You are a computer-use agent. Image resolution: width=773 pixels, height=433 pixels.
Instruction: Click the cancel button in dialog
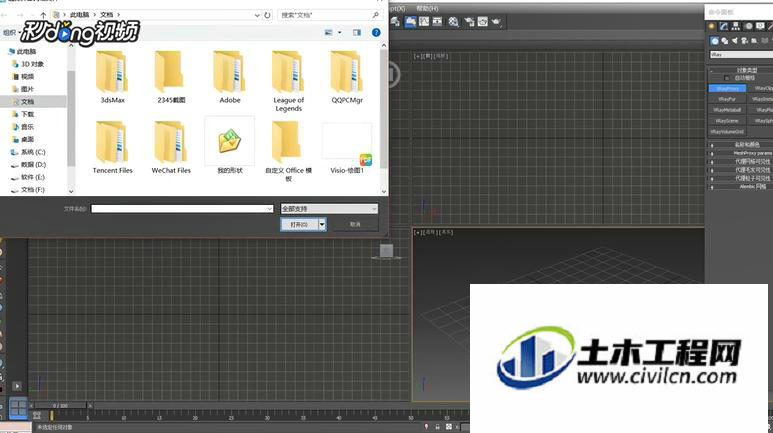(x=355, y=224)
